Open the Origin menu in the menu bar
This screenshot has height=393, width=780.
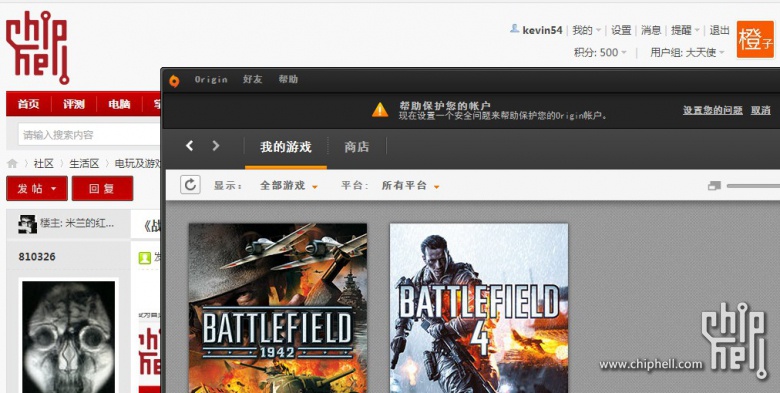pyautogui.click(x=211, y=80)
